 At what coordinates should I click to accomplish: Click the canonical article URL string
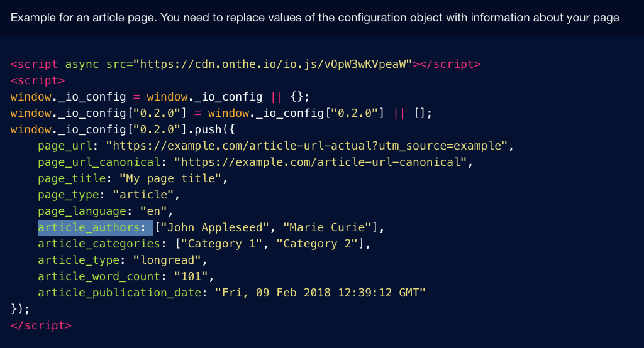[320, 162]
